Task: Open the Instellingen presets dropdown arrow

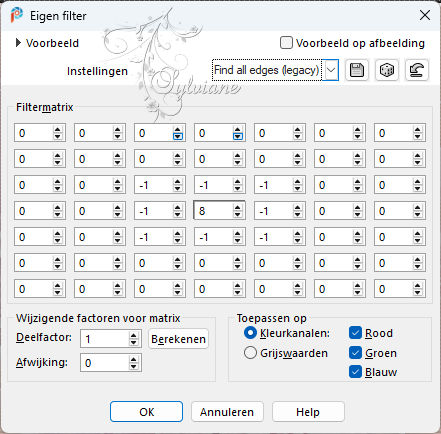Action: pos(331,70)
